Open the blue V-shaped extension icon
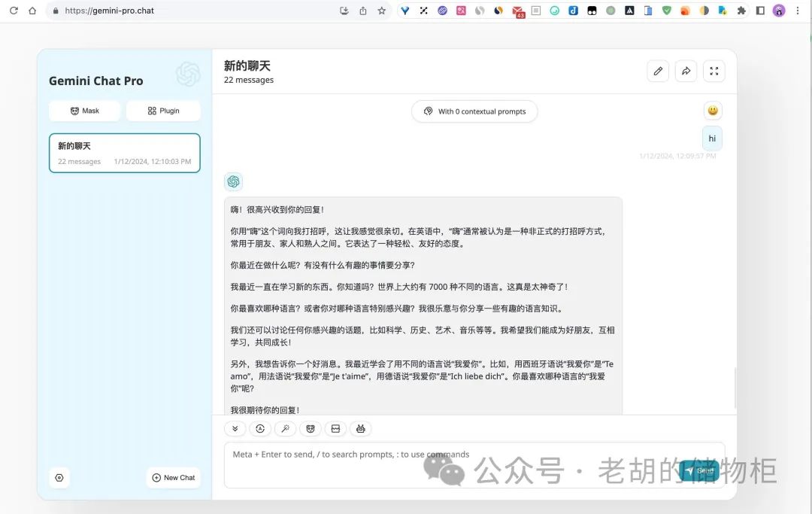812x514 pixels. [405, 11]
